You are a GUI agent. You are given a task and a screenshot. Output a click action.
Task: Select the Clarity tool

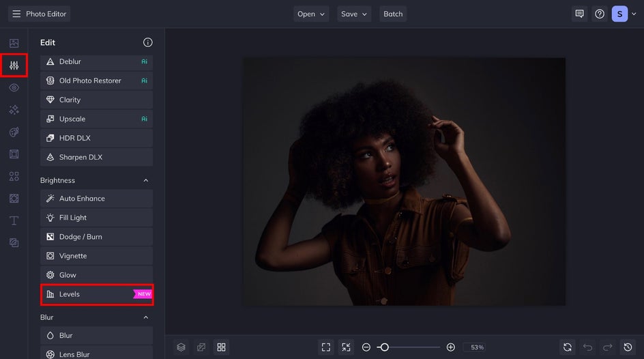(x=96, y=100)
